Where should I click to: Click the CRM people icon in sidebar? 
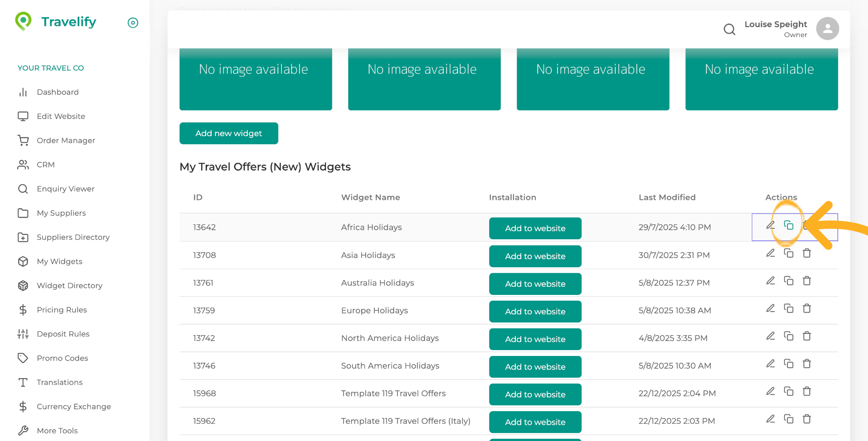coord(23,165)
